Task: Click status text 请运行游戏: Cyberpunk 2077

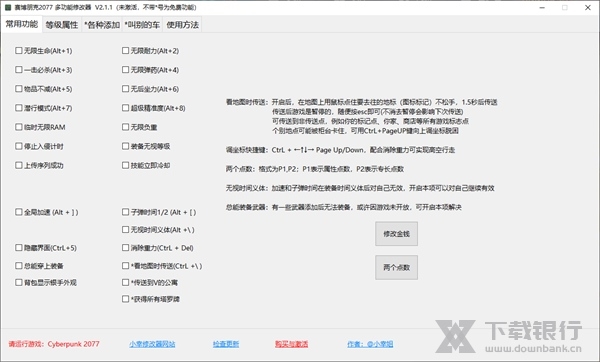Action: coord(54,344)
